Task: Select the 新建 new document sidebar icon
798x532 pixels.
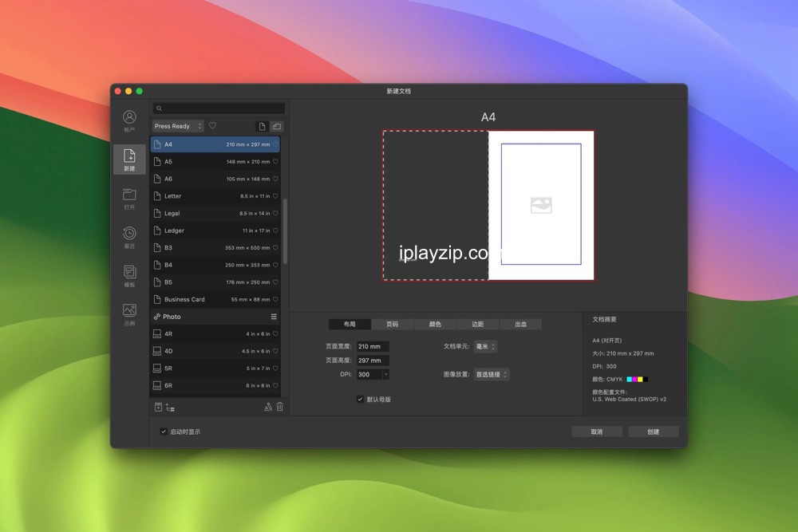Action: click(129, 160)
